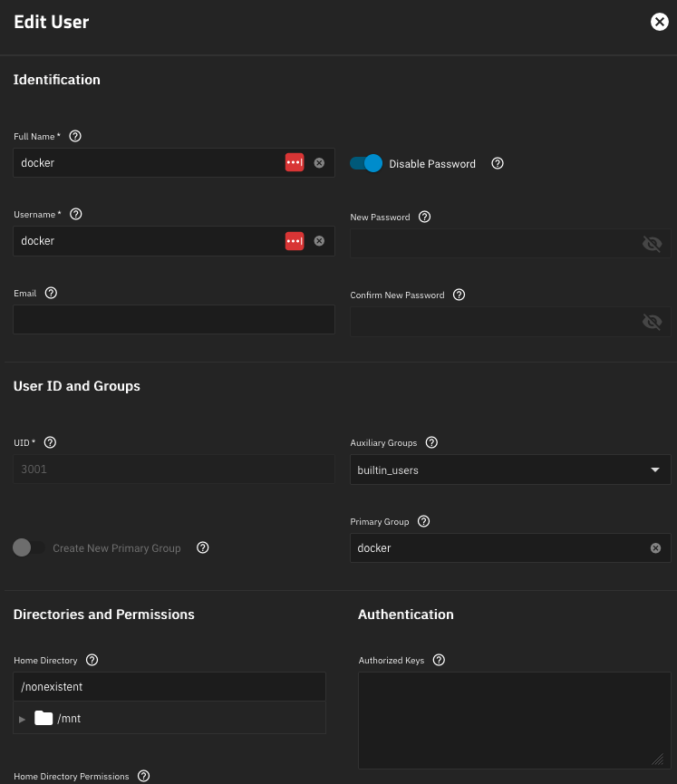Click the help icon next to Auxiliary Groups

(431, 443)
